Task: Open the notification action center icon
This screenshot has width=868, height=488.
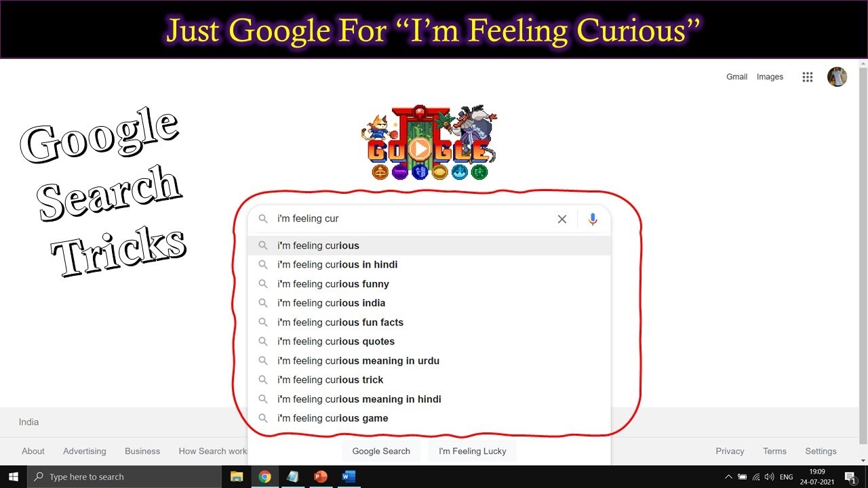Action: tap(850, 477)
